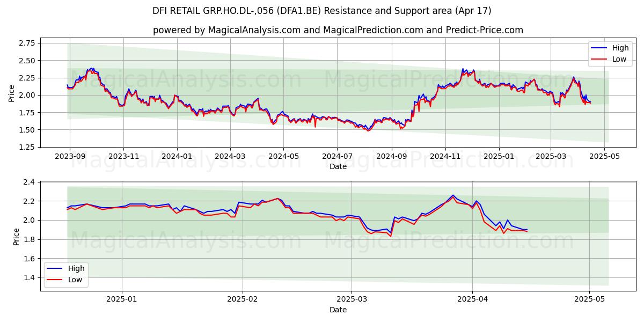Click the '1.25' price tick label
The width and height of the screenshot is (644, 322).
pos(27,147)
